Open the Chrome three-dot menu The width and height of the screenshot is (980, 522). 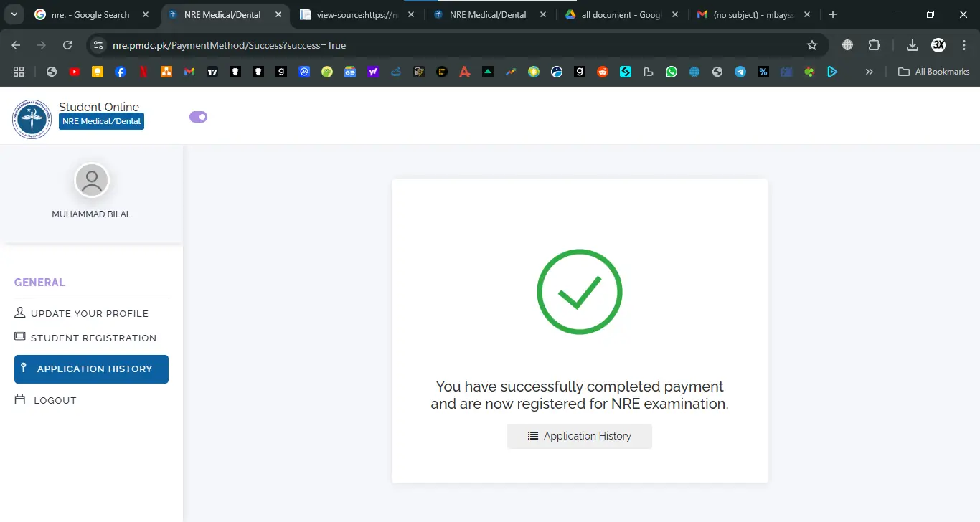click(964, 44)
